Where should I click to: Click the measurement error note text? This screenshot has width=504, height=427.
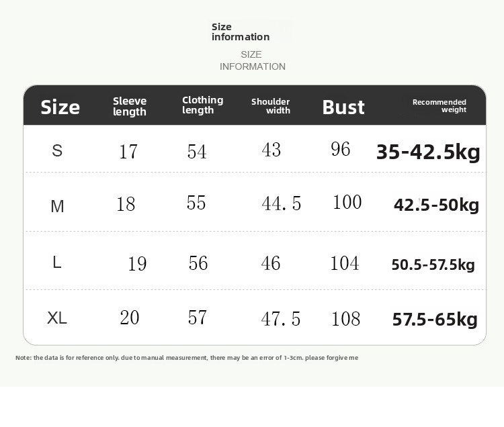pyautogui.click(x=187, y=358)
